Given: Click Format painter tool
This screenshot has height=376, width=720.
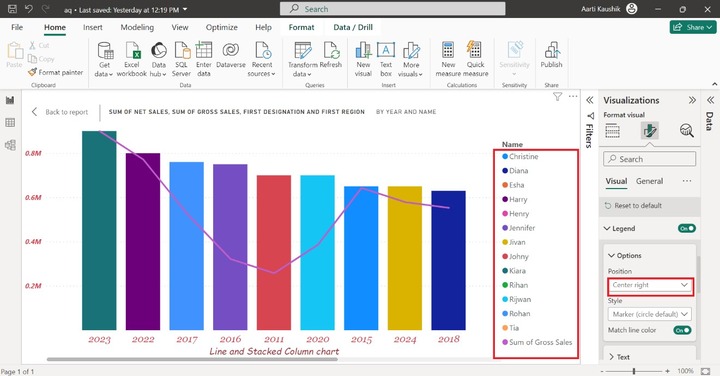Looking at the screenshot, I should pyautogui.click(x=56, y=72).
